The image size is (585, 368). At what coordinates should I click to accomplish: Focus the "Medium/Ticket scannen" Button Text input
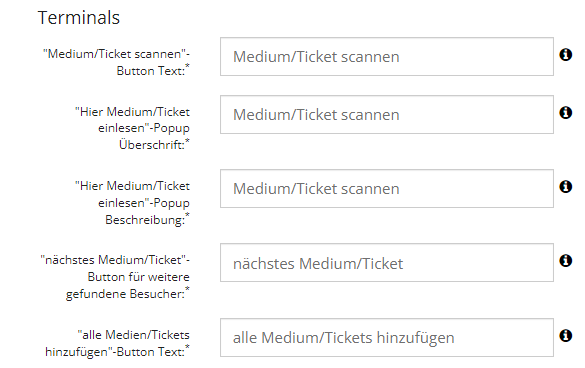click(387, 57)
